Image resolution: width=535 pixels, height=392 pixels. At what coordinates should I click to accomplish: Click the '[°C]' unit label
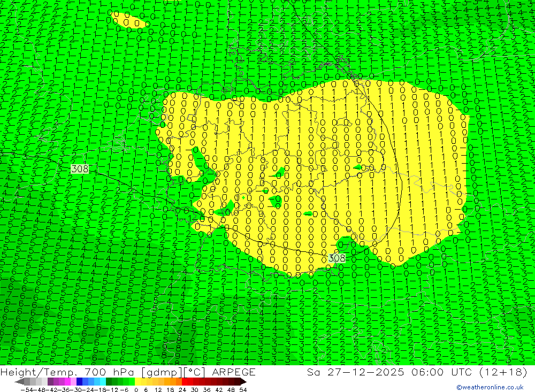click(x=194, y=372)
